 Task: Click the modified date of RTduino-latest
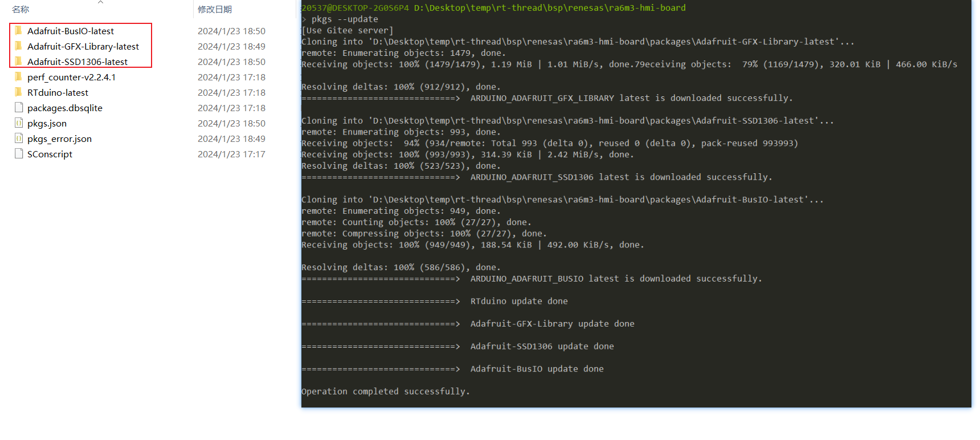tap(231, 92)
